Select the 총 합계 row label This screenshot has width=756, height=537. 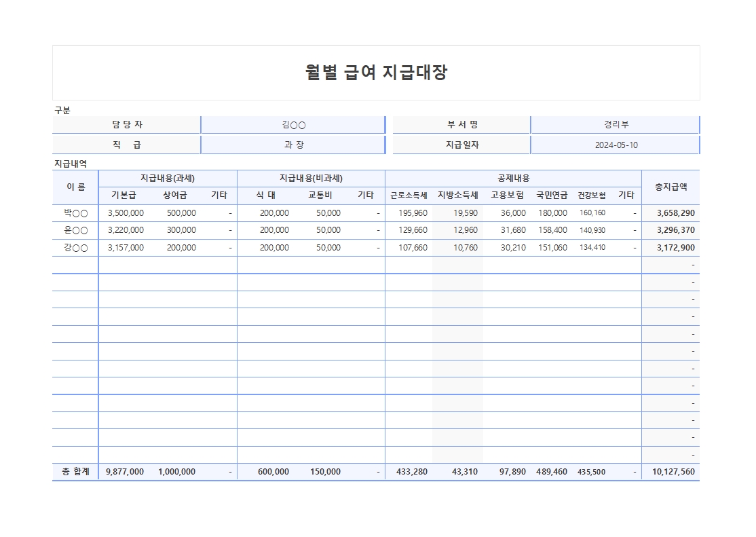[x=76, y=472]
